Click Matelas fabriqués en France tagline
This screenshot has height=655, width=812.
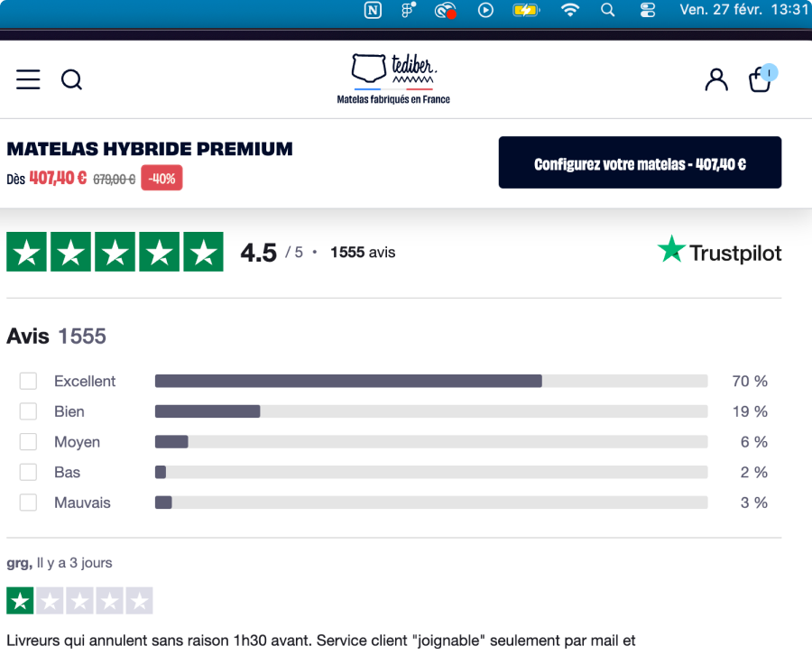click(393, 99)
